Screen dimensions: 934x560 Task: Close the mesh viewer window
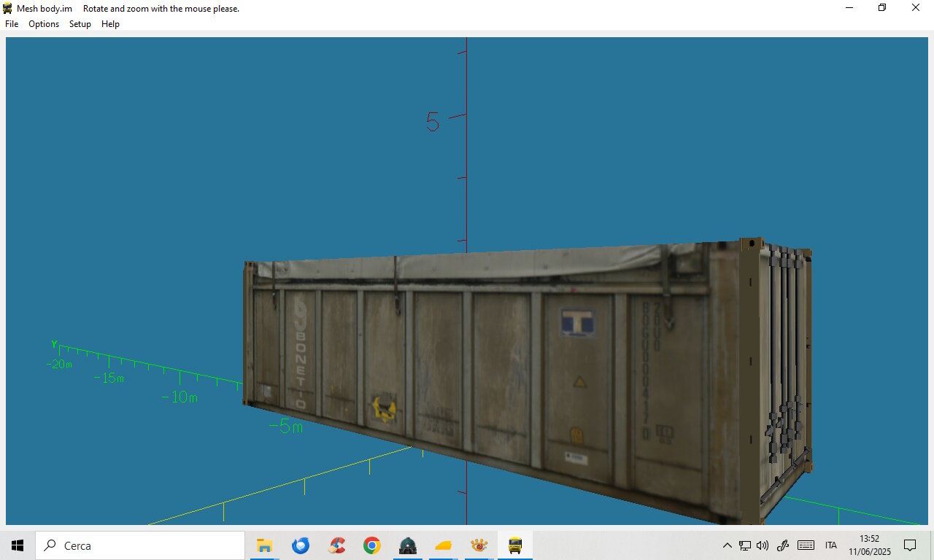[x=916, y=8]
